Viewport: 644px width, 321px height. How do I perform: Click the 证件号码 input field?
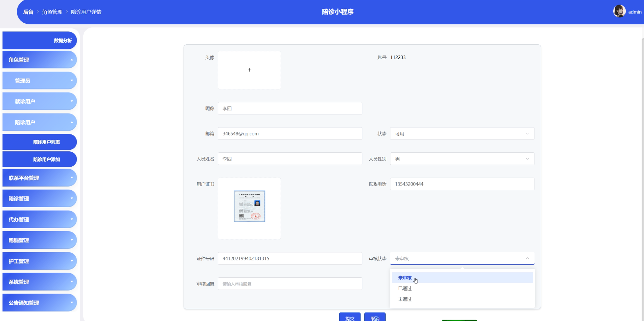[x=290, y=258]
